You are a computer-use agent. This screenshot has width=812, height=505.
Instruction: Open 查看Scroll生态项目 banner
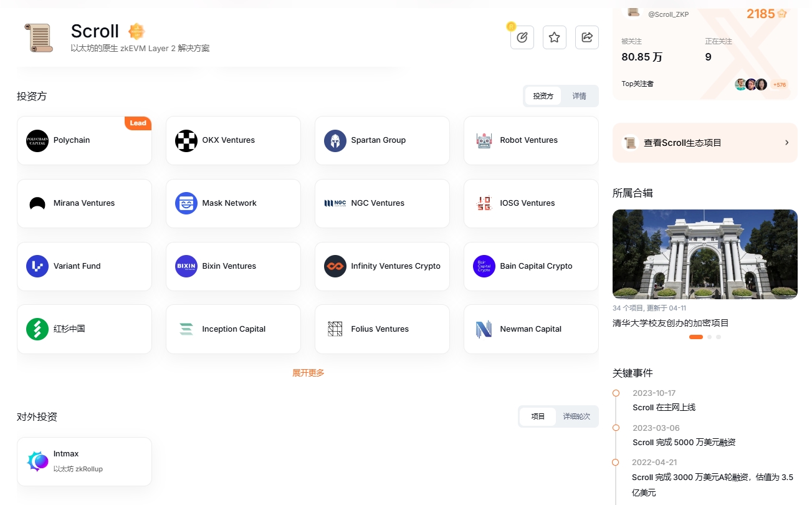pos(705,143)
